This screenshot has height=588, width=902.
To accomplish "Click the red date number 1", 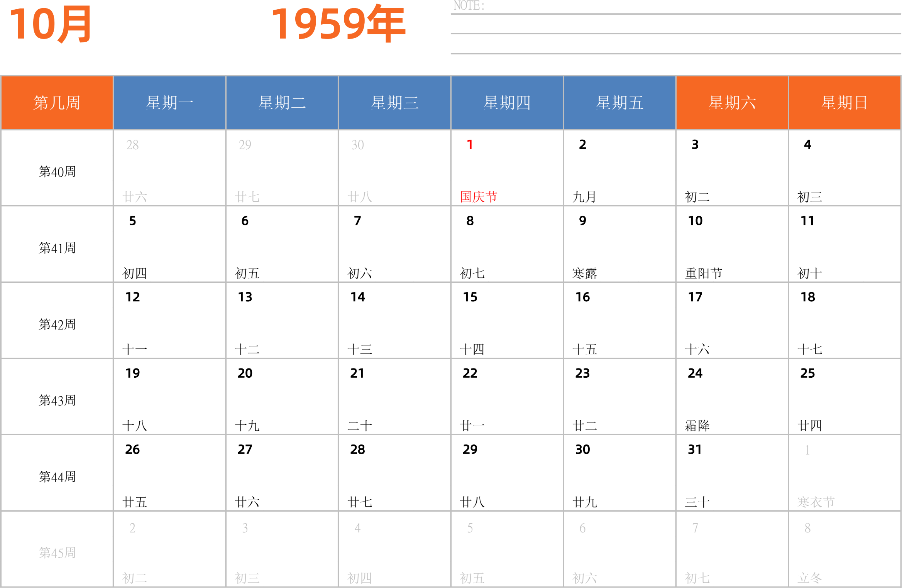I will 470,145.
